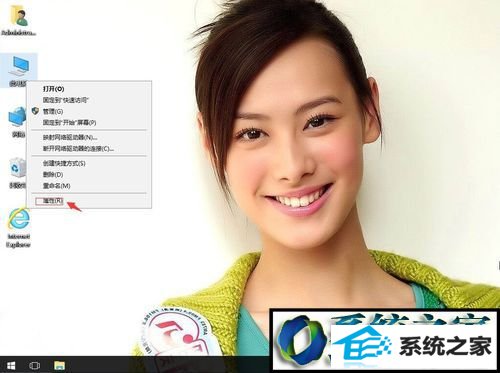The height and width of the screenshot is (373, 500).
Task: Select the Network desktop icon
Action: (x=17, y=122)
